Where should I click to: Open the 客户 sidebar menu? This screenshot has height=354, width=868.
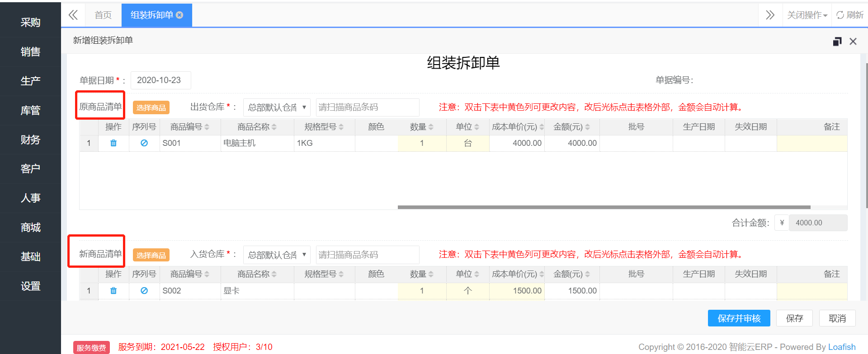click(30, 168)
